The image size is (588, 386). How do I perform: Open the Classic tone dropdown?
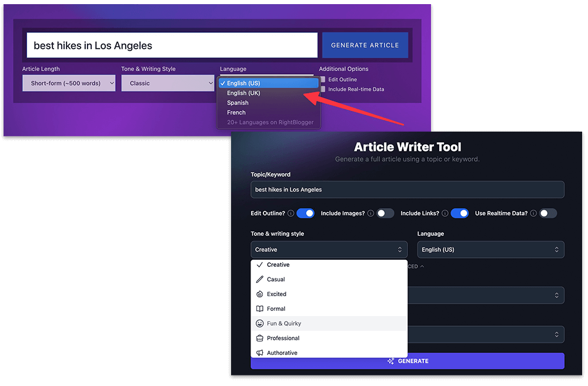tap(168, 83)
